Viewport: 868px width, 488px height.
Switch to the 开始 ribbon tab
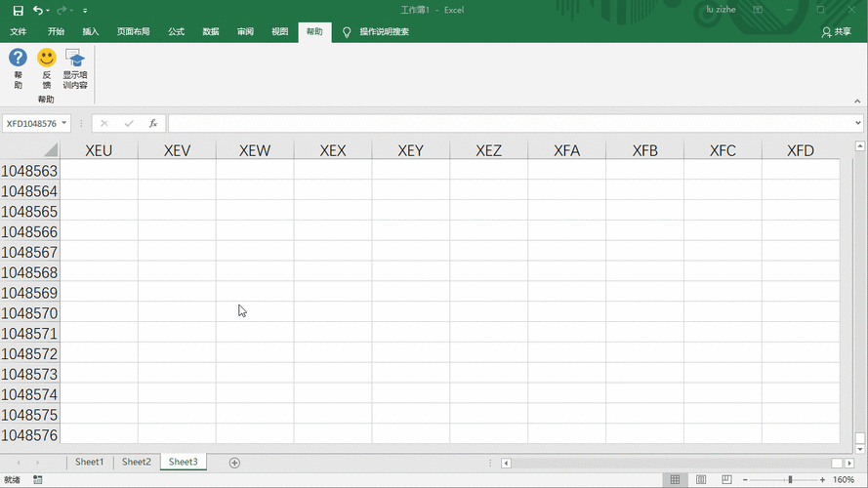tap(56, 31)
